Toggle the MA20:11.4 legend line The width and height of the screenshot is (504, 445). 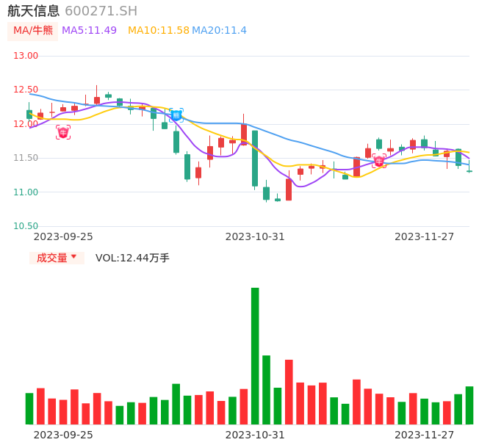(219, 31)
